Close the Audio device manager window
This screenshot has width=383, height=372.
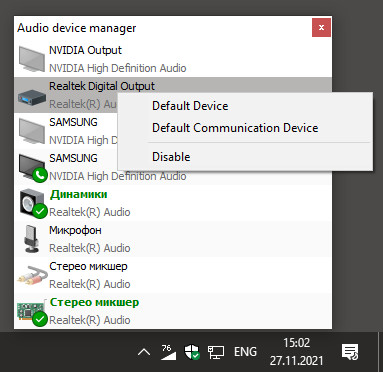321,28
